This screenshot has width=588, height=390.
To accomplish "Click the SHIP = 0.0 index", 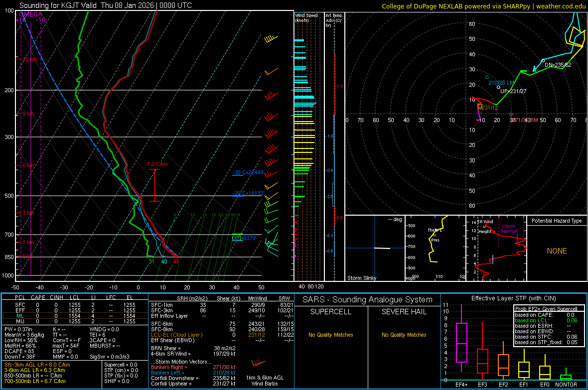I will point(117,381).
